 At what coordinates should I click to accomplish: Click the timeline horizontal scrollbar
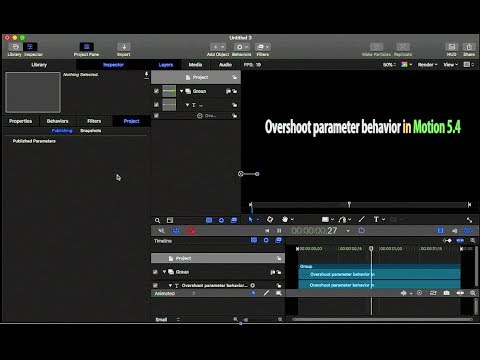pyautogui.click(x=382, y=319)
